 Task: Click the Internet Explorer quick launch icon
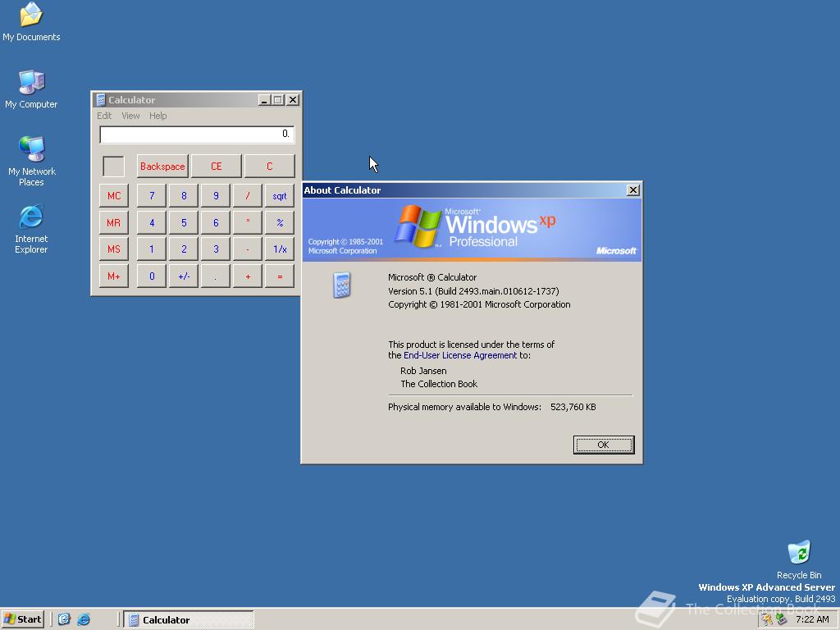tap(84, 619)
